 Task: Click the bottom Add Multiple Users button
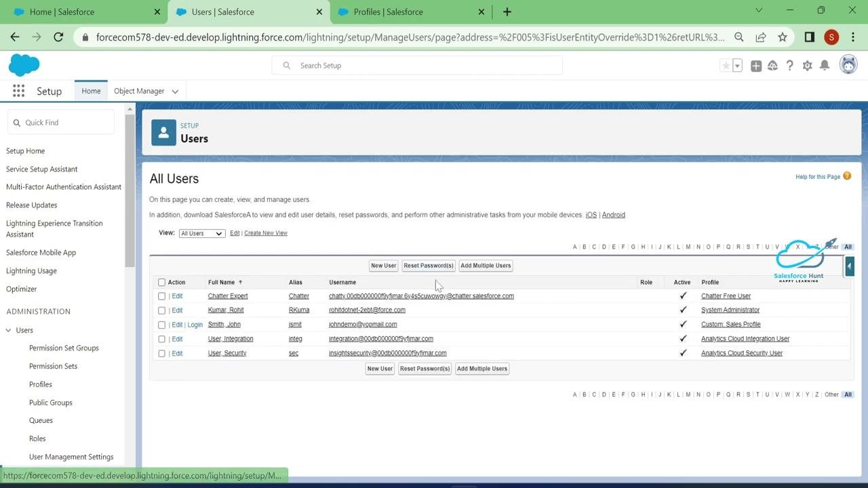(482, 369)
